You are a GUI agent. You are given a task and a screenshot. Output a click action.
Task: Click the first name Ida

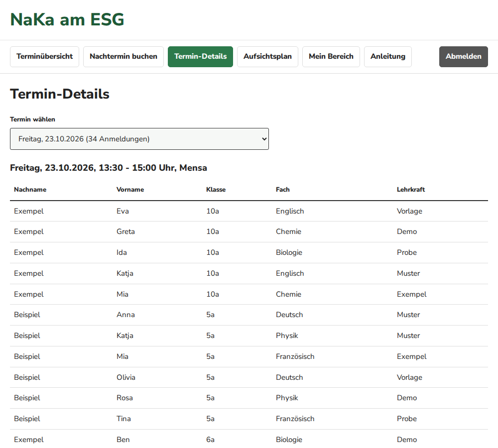point(122,252)
